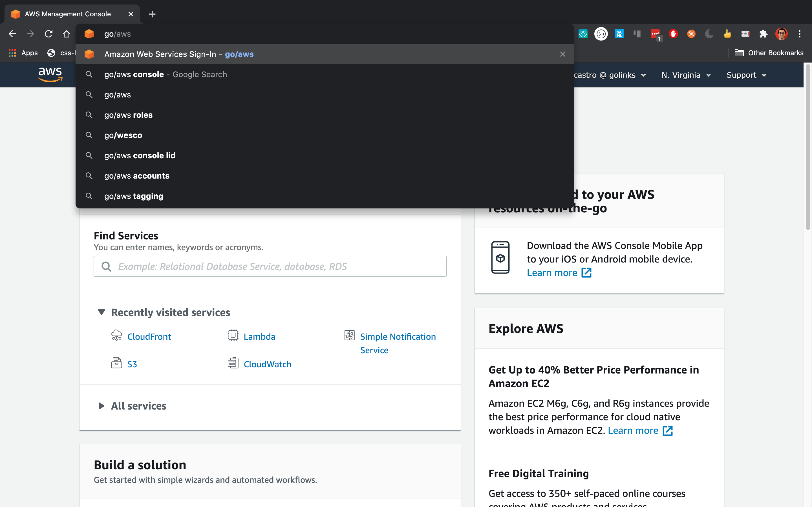This screenshot has height=507, width=812.
Task: Click the CloudFront service icon
Action: point(116,335)
